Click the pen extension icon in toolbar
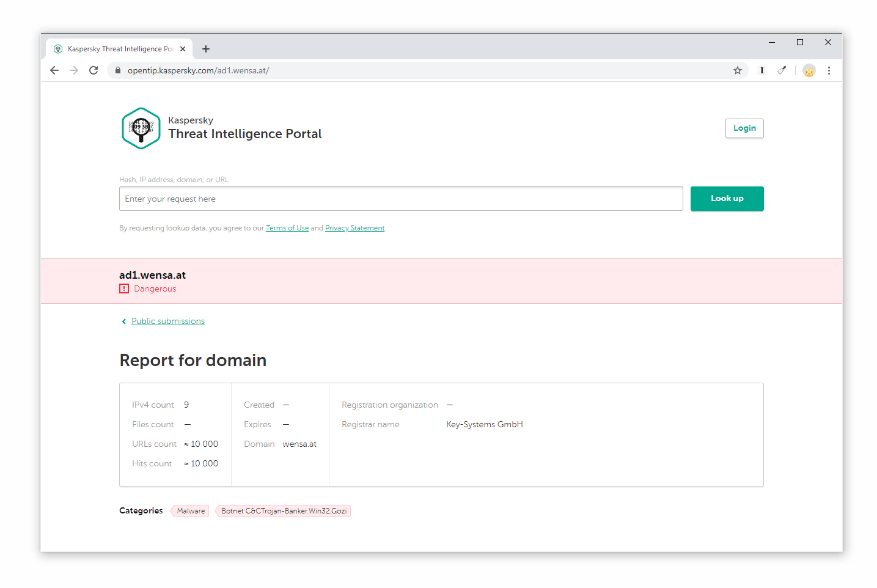The height and width of the screenshot is (588, 877). click(x=782, y=70)
